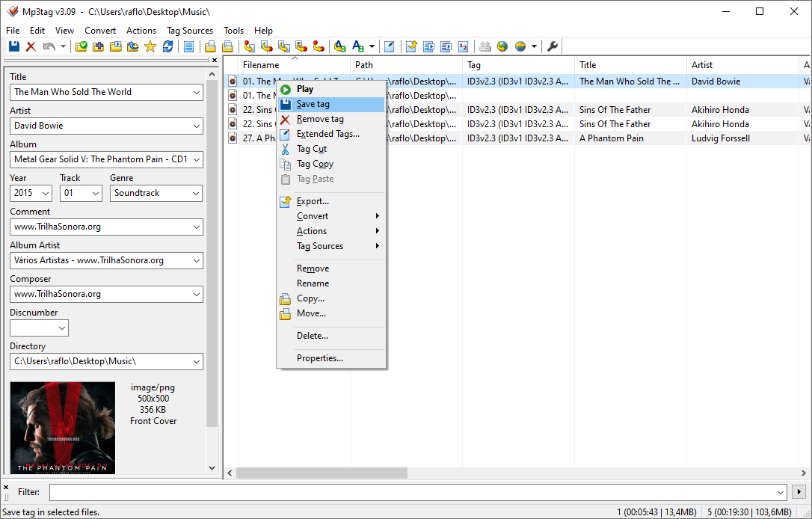
Task: Click the Save tag toolbar icon
Action: [14, 46]
